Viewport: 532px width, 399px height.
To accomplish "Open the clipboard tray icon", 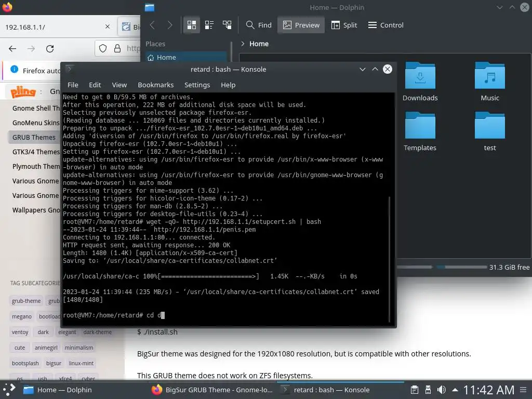I will point(414,390).
